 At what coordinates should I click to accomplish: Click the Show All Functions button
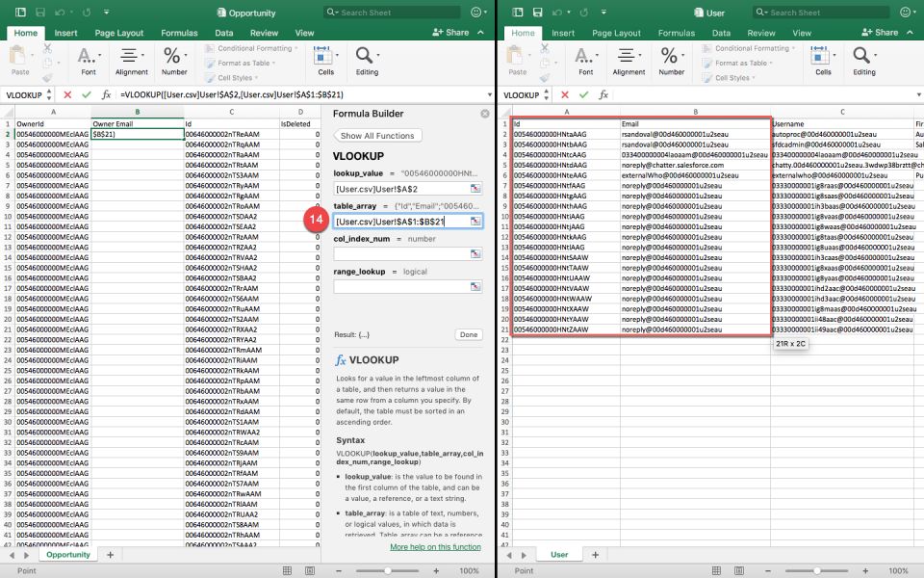click(x=377, y=136)
